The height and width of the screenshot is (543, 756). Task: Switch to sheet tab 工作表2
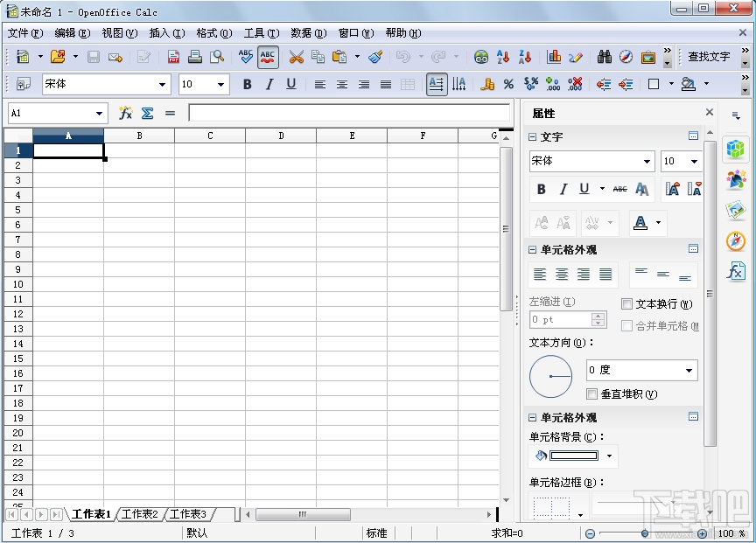click(141, 514)
